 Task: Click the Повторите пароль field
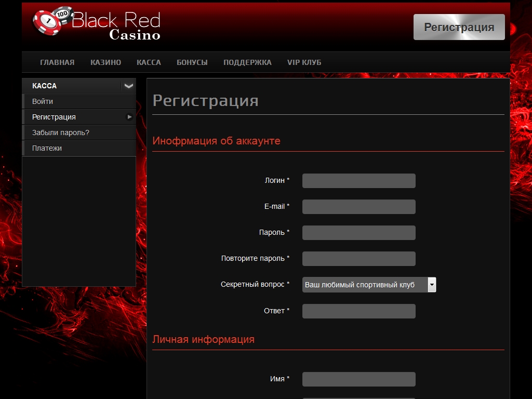[358, 259]
